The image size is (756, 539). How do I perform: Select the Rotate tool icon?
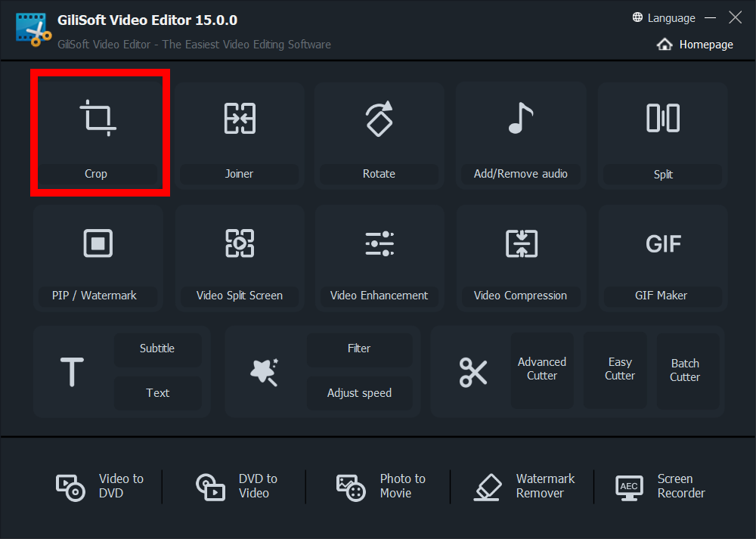coord(380,119)
